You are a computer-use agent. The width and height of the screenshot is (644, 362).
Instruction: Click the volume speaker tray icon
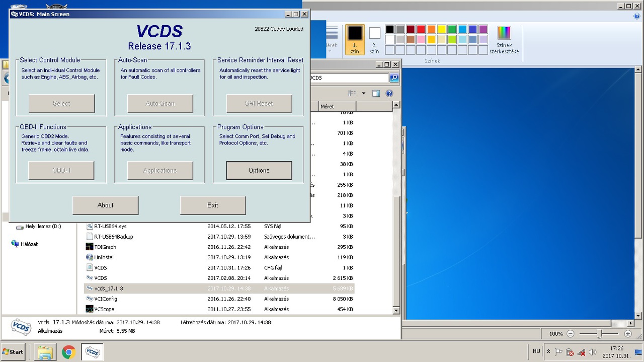point(593,352)
